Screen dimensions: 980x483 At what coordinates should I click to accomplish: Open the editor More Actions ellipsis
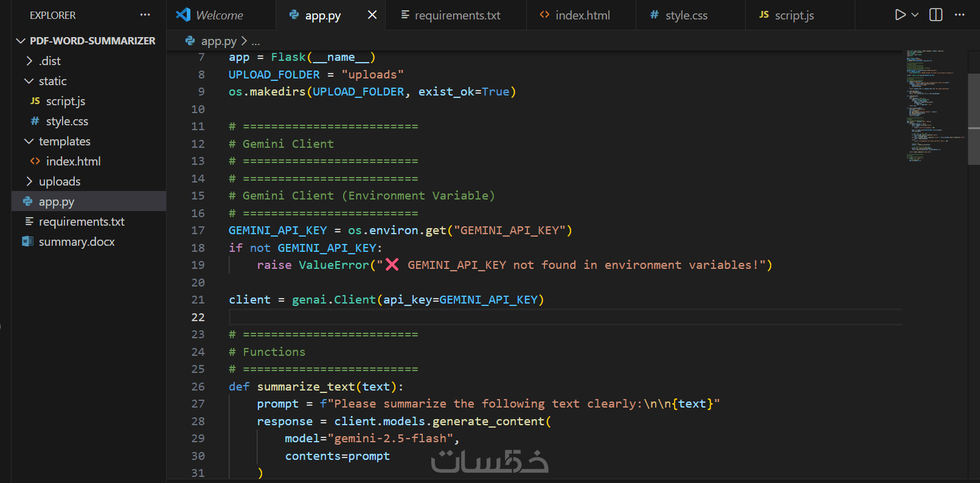960,15
